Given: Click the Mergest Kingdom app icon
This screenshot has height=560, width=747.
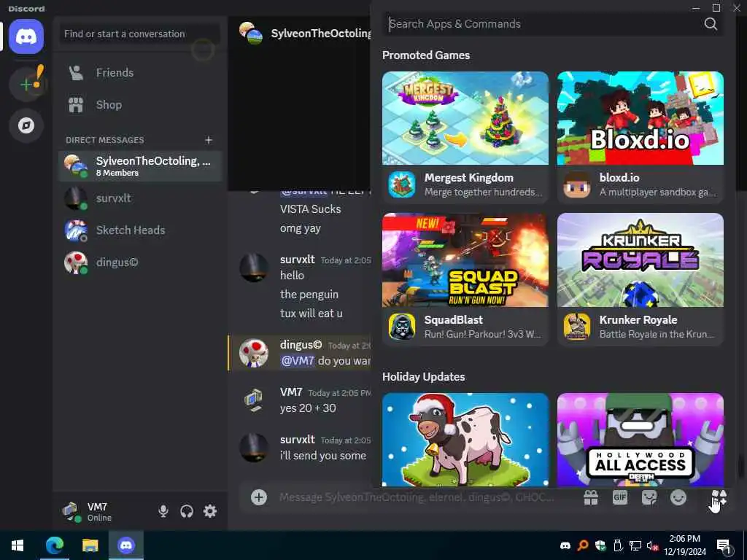Looking at the screenshot, I should click(402, 184).
